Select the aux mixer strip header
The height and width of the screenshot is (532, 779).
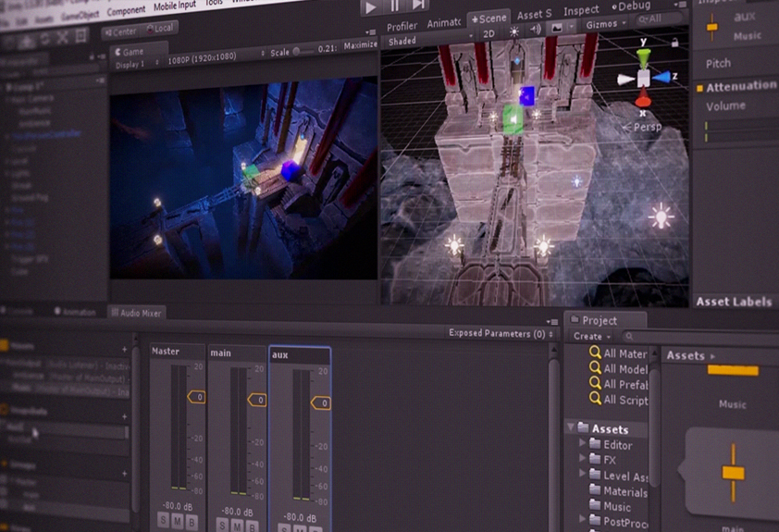[300, 354]
